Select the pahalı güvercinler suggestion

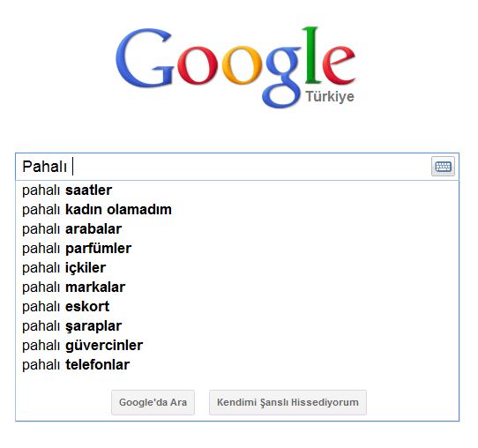click(x=237, y=346)
